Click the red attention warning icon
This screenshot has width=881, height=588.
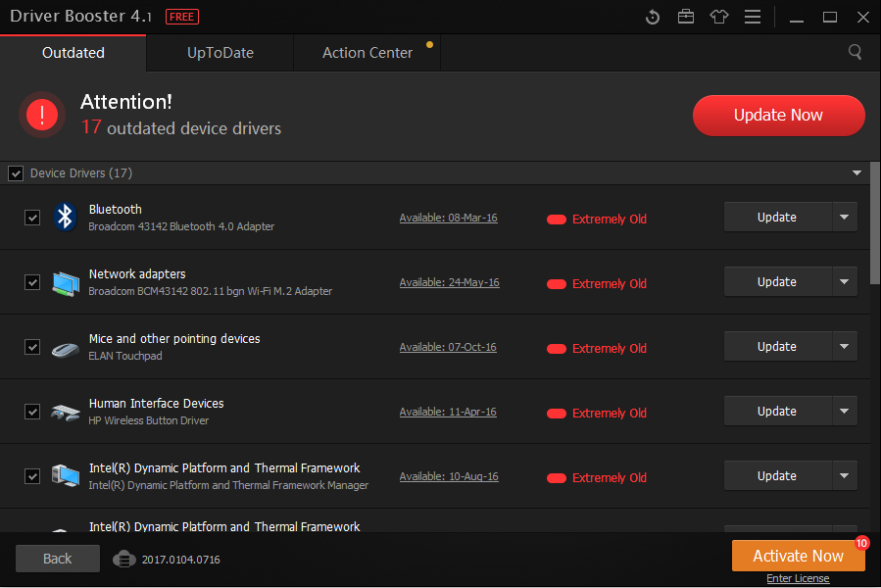click(42, 115)
